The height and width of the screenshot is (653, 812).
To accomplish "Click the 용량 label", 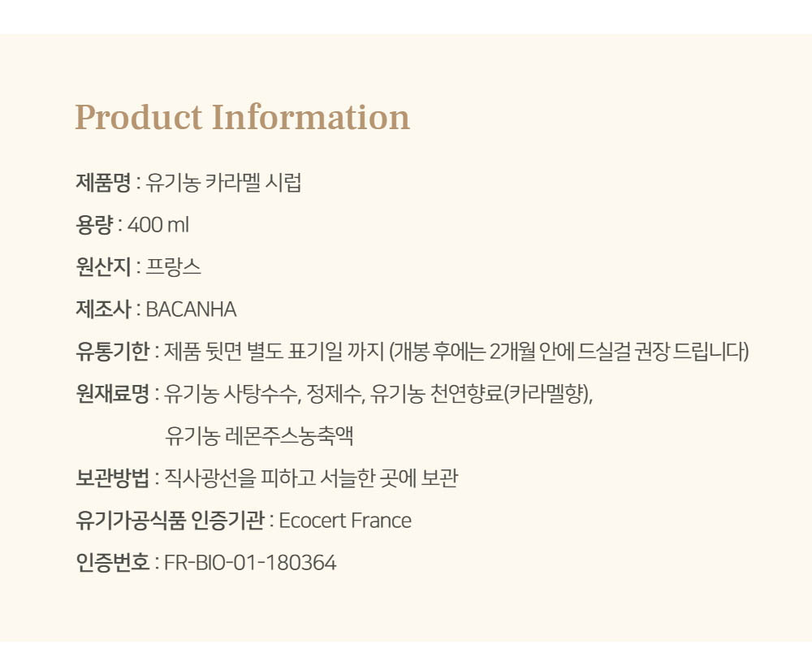I will pos(93,224).
